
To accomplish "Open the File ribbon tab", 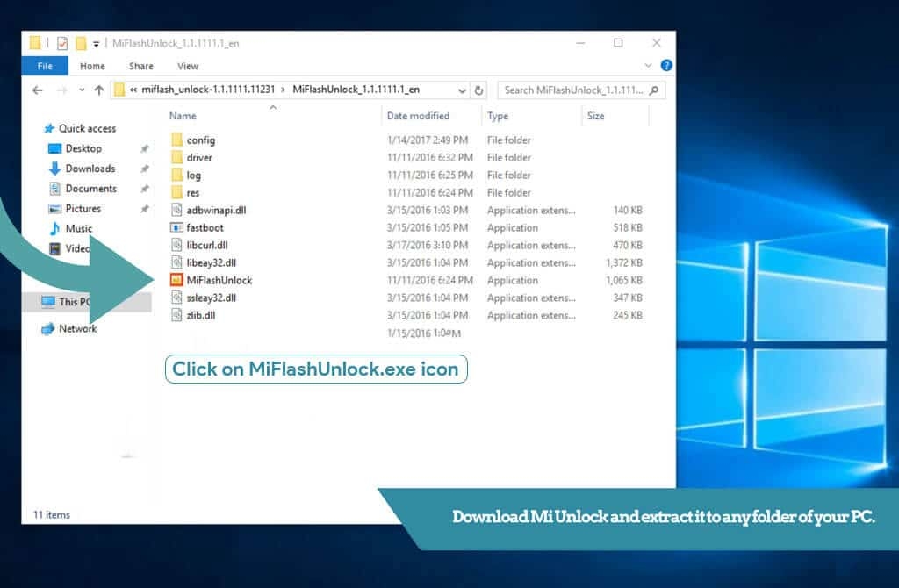I will pyautogui.click(x=45, y=66).
